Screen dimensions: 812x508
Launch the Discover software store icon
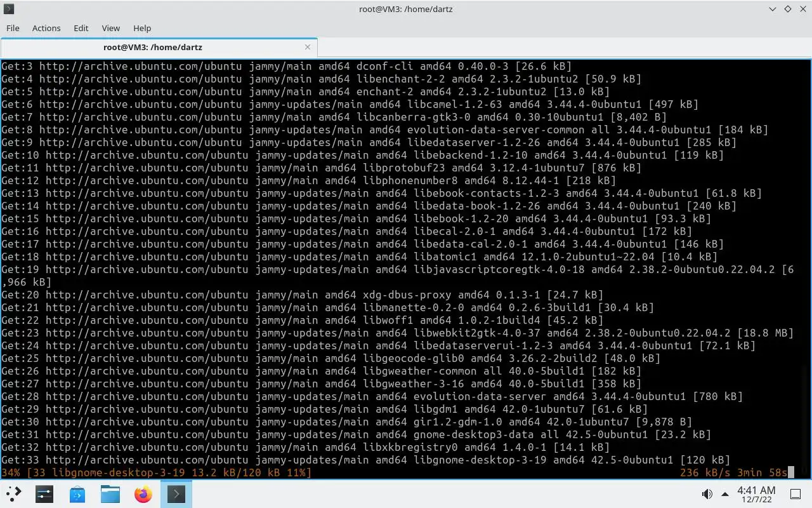(77, 493)
